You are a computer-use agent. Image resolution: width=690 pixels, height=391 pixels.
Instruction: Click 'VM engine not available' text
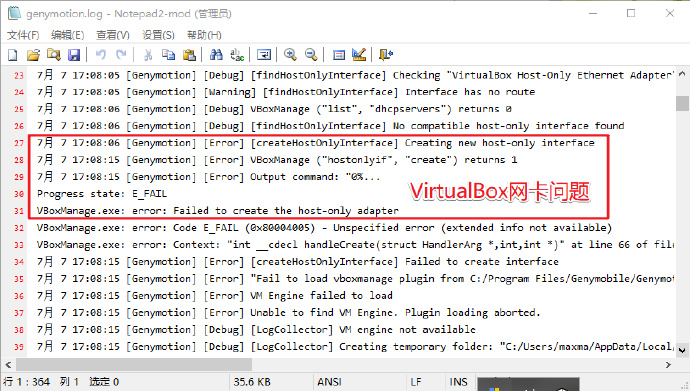tap(407, 329)
